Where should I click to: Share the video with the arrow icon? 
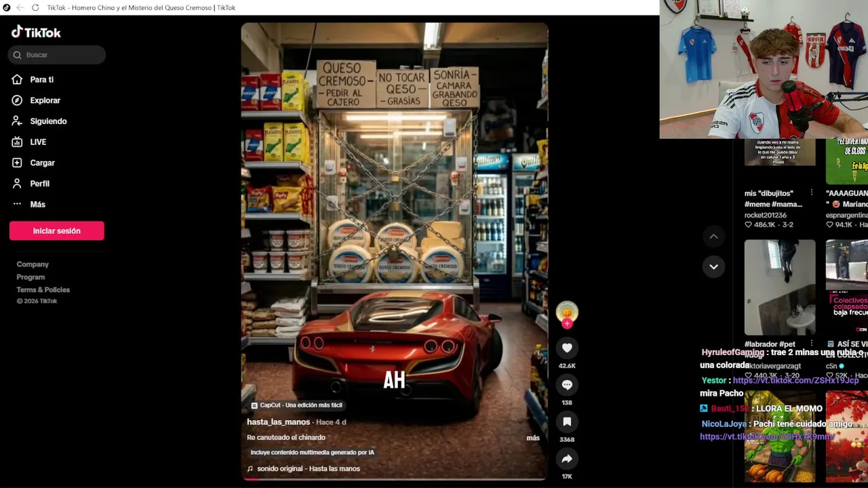click(567, 459)
